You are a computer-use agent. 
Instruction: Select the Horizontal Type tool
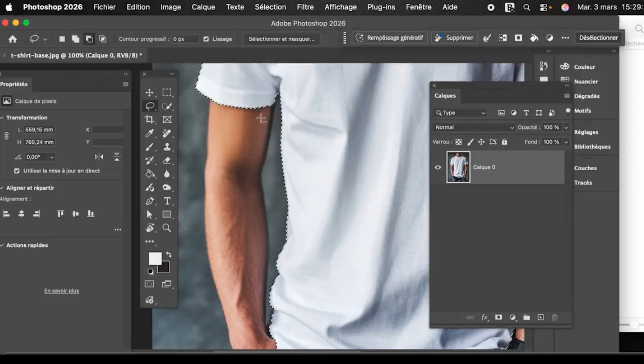click(167, 201)
